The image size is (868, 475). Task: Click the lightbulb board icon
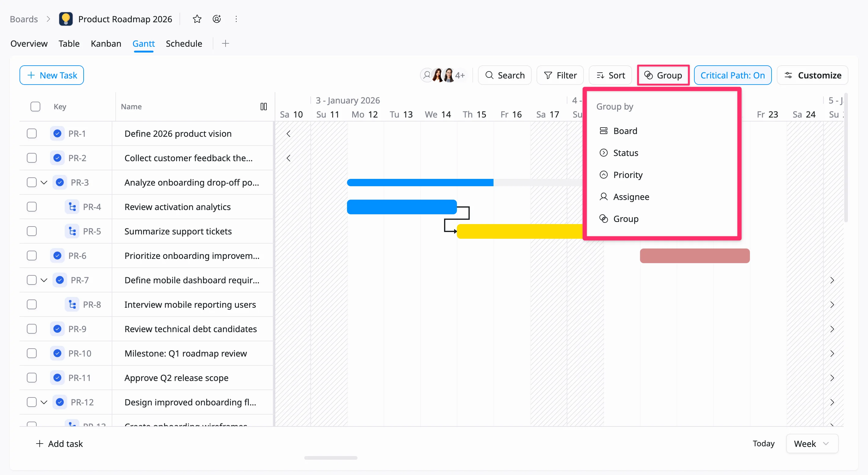click(66, 19)
